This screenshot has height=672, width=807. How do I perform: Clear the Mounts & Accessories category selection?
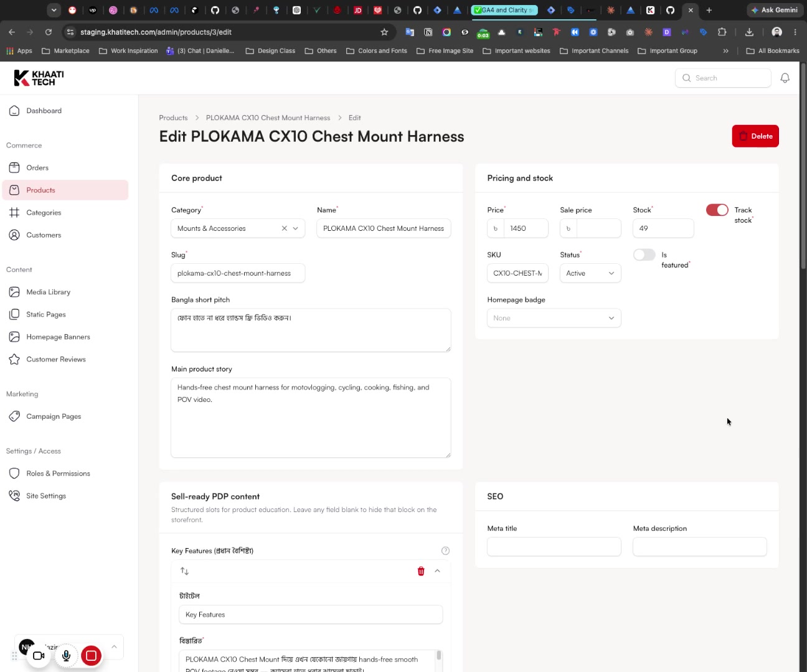point(284,228)
